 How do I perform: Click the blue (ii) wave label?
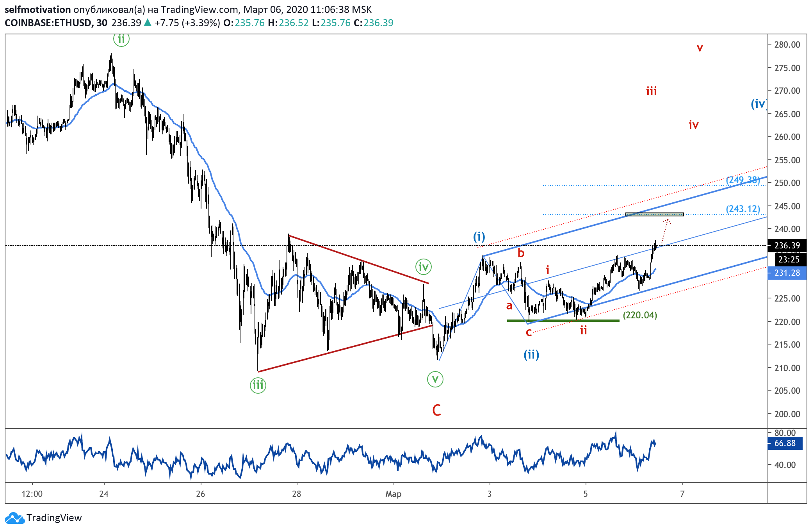pos(531,355)
